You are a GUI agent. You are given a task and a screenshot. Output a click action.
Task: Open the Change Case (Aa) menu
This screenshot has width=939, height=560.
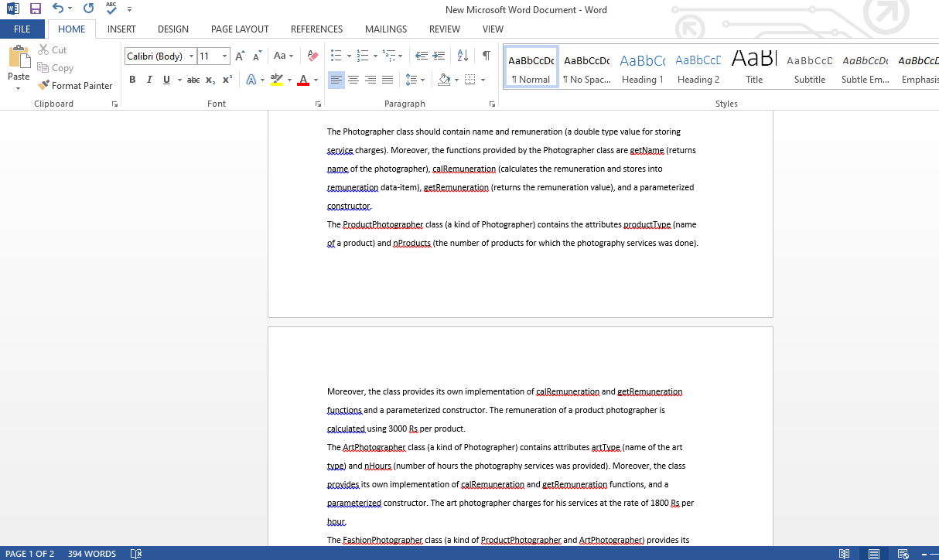click(283, 56)
